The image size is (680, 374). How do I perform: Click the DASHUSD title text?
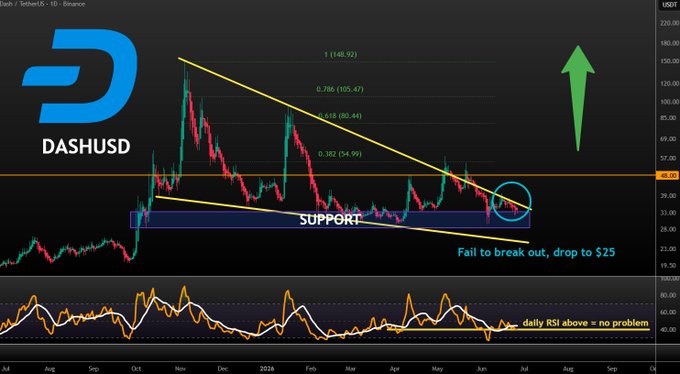tap(86, 147)
